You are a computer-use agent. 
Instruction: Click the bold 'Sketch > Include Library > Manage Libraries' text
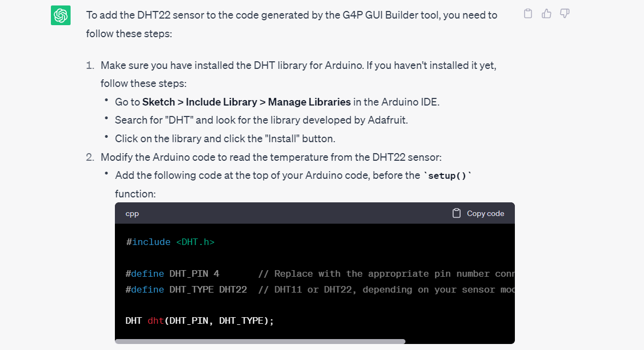[x=246, y=102]
